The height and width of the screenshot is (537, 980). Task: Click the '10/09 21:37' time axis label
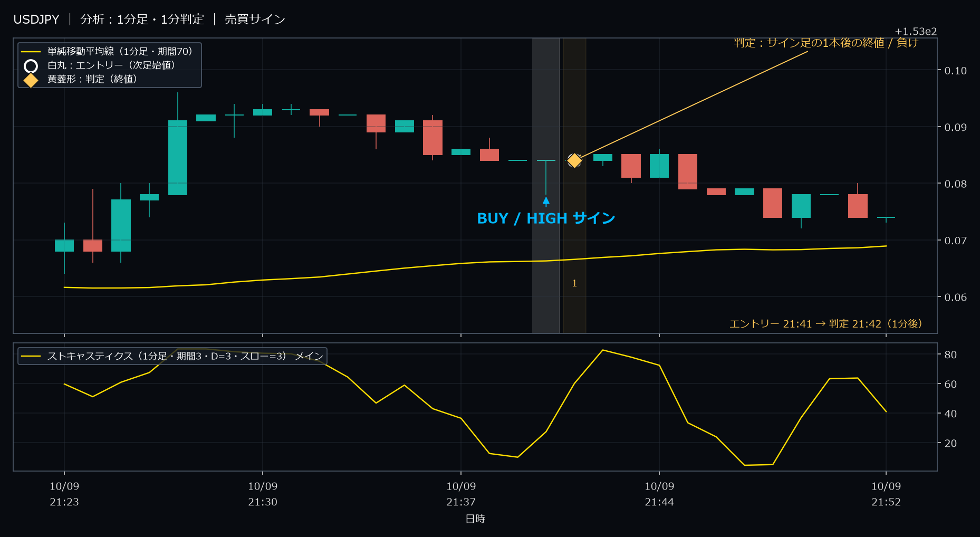(461, 494)
